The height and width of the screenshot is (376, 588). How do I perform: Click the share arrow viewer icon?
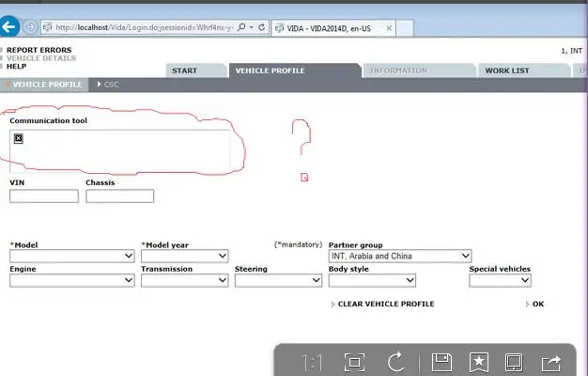(551, 363)
